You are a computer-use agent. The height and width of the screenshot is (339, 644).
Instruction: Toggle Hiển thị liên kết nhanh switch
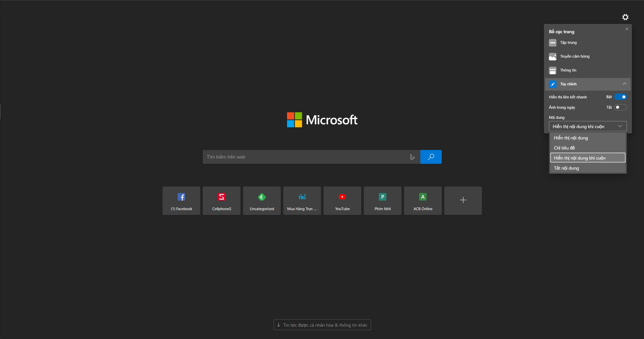[x=620, y=97]
